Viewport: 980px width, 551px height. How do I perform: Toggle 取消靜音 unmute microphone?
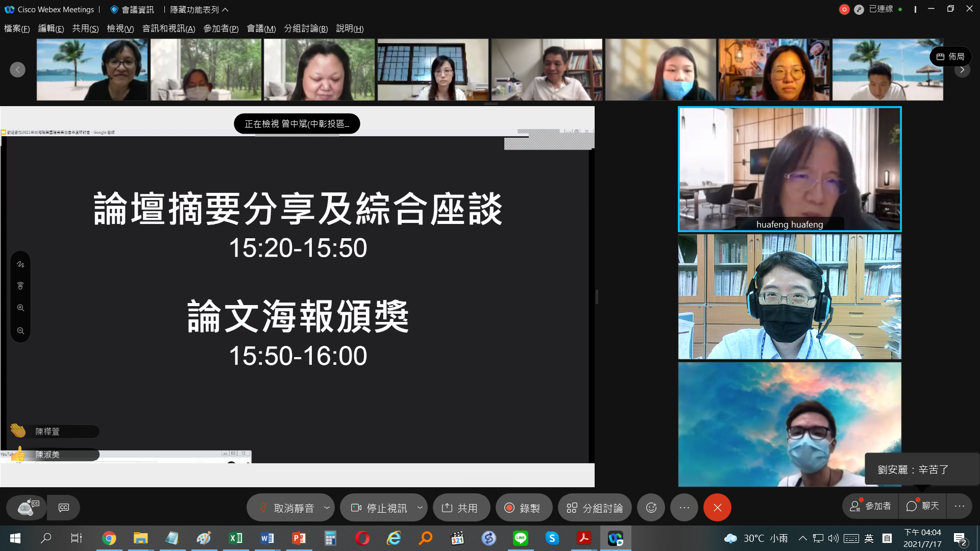pos(286,508)
